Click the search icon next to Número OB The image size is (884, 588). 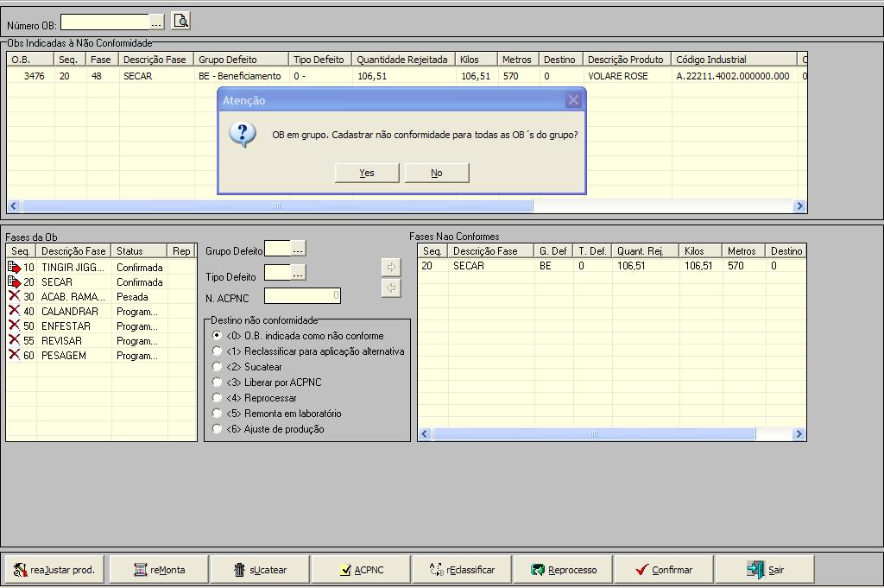(180, 21)
